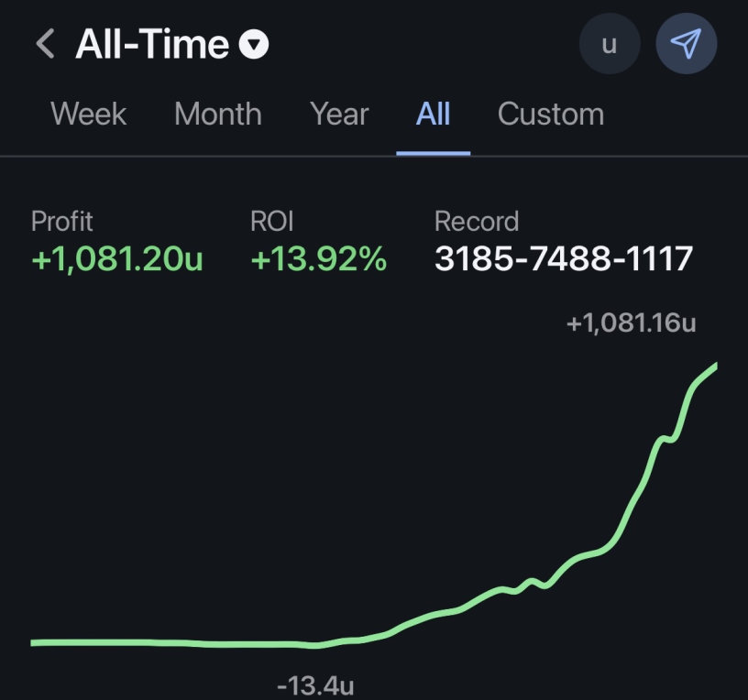748x700 pixels.
Task: Select the All tab
Action: pos(433,115)
